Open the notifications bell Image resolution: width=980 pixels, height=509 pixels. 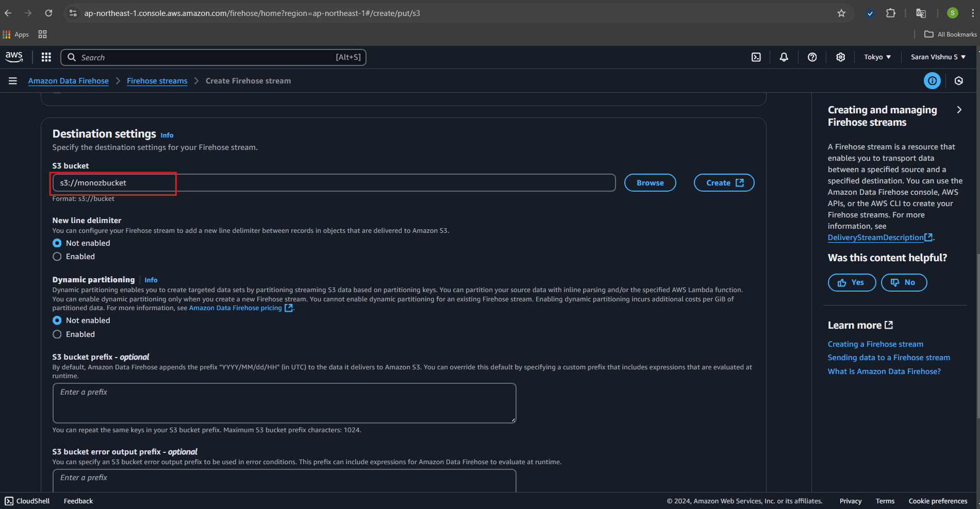[x=784, y=57]
